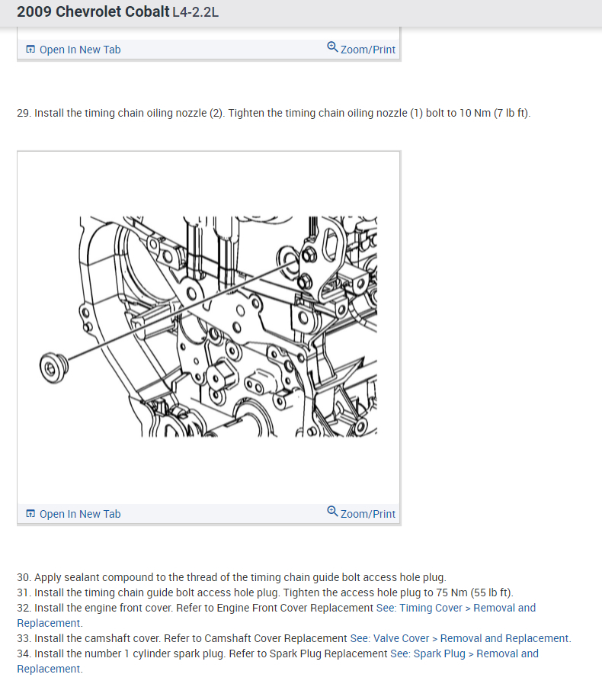Screen dimensions: 602x700
Task: Select Zoom/Print text under the engine diagram
Action: point(368,514)
